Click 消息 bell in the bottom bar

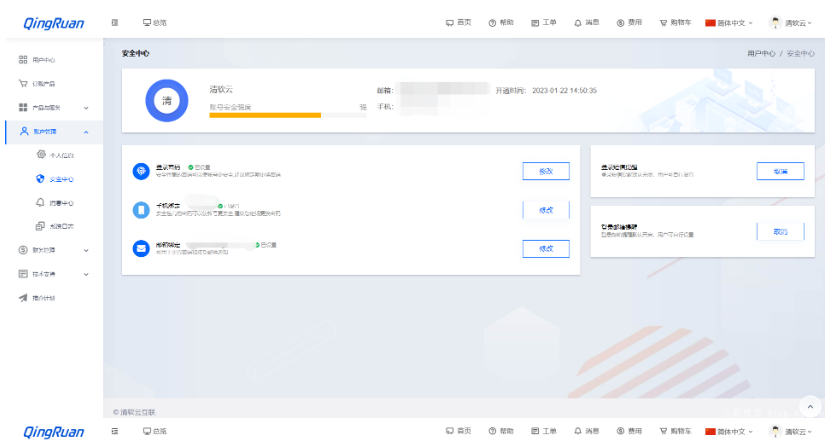(586, 431)
